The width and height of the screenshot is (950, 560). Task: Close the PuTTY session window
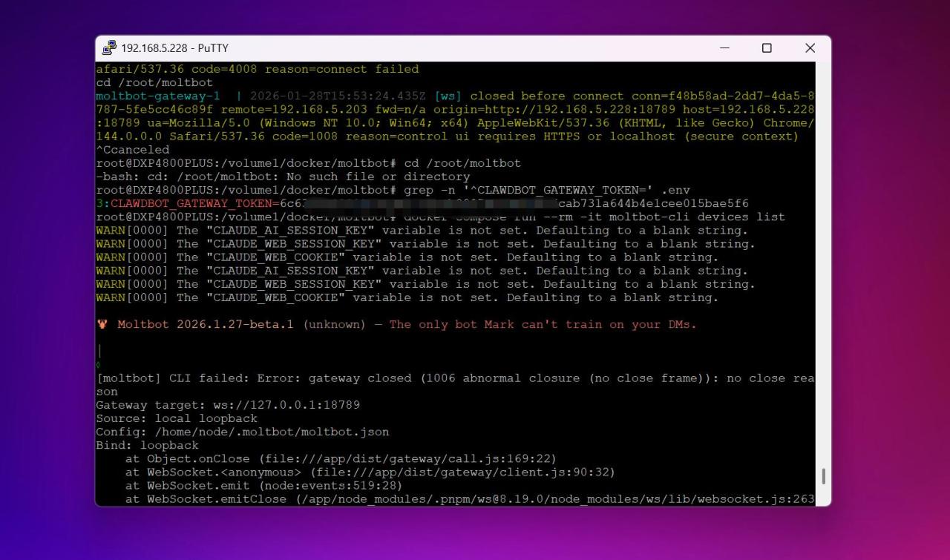810,48
